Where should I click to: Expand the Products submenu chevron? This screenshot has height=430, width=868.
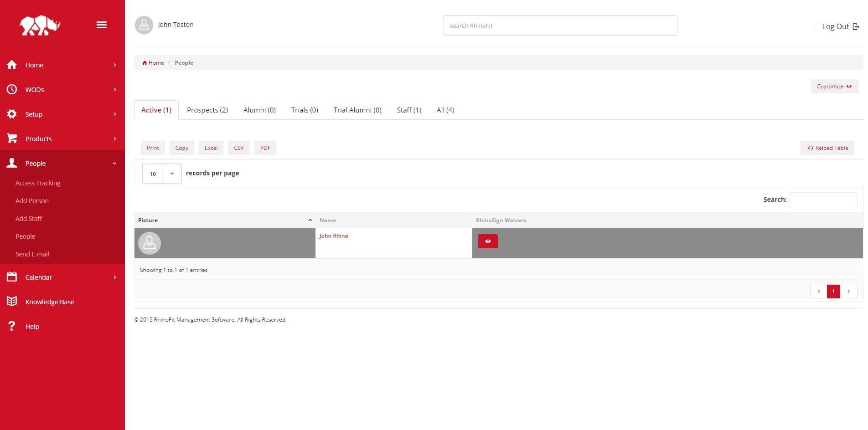pos(114,139)
